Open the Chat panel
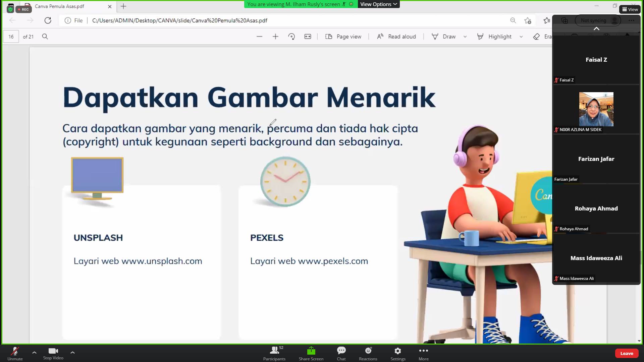 tap(341, 354)
